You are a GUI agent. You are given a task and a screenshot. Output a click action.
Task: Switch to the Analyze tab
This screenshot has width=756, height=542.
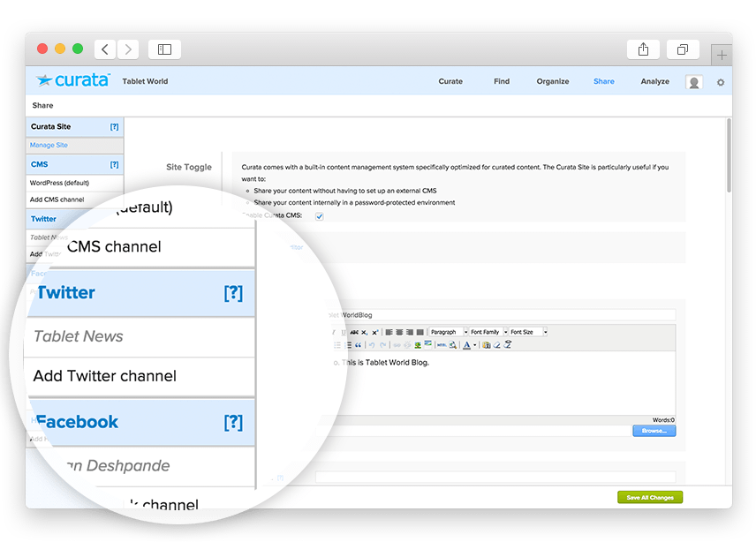654,81
